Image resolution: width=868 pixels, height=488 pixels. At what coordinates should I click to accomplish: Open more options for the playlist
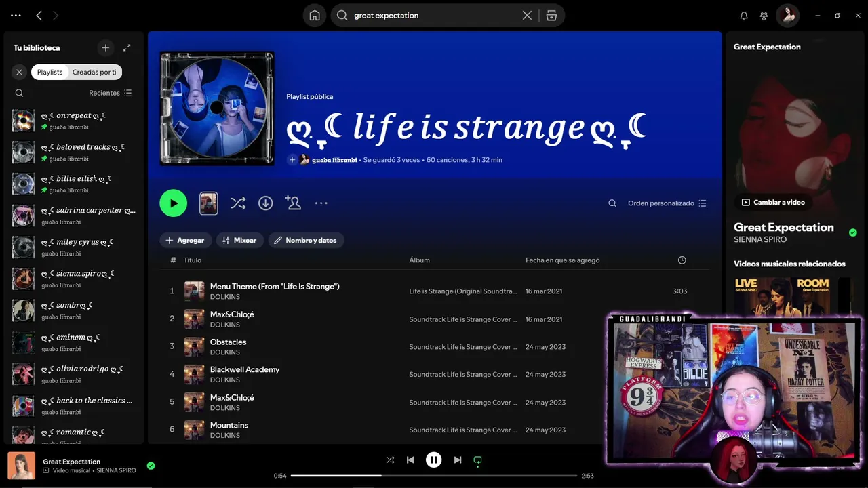[x=321, y=203]
